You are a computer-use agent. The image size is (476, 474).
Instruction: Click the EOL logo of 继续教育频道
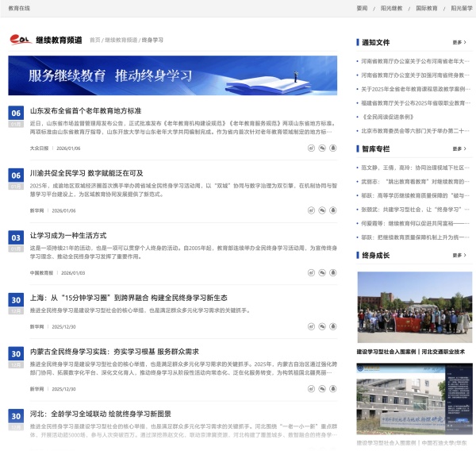pos(21,40)
